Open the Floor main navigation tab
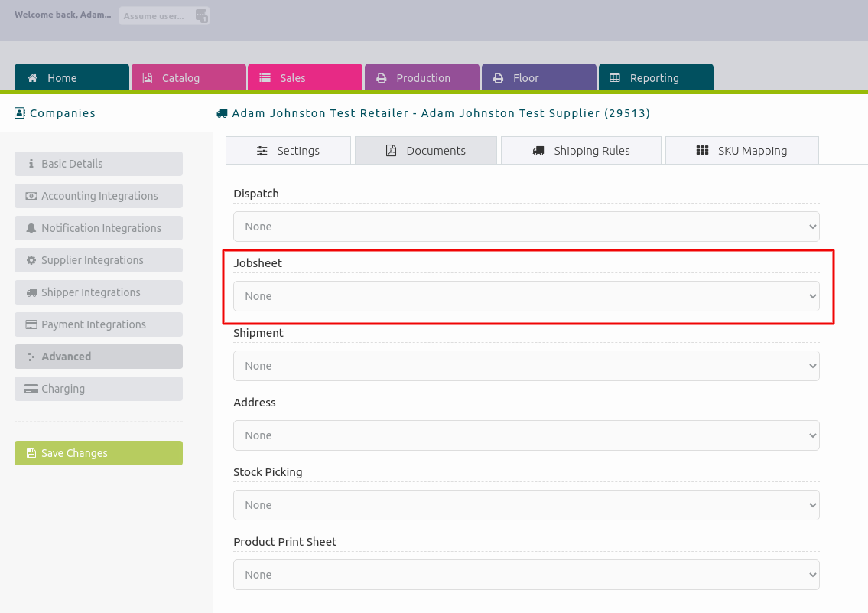The height and width of the screenshot is (613, 868). (x=538, y=77)
